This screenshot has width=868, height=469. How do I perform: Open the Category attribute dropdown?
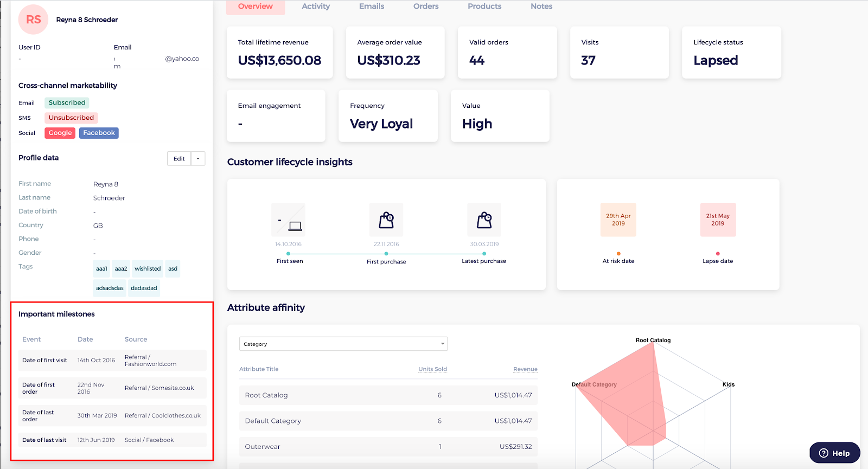coord(343,344)
